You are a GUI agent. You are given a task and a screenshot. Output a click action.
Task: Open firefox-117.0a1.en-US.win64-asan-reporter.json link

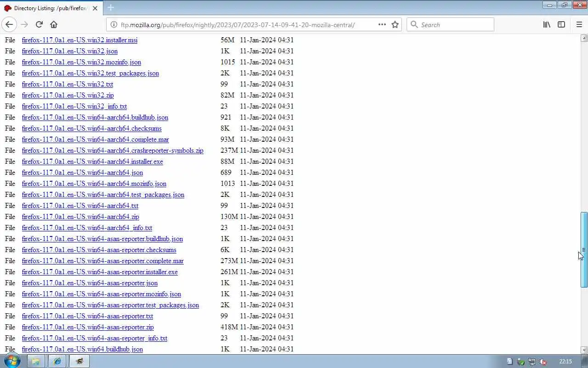tap(90, 283)
